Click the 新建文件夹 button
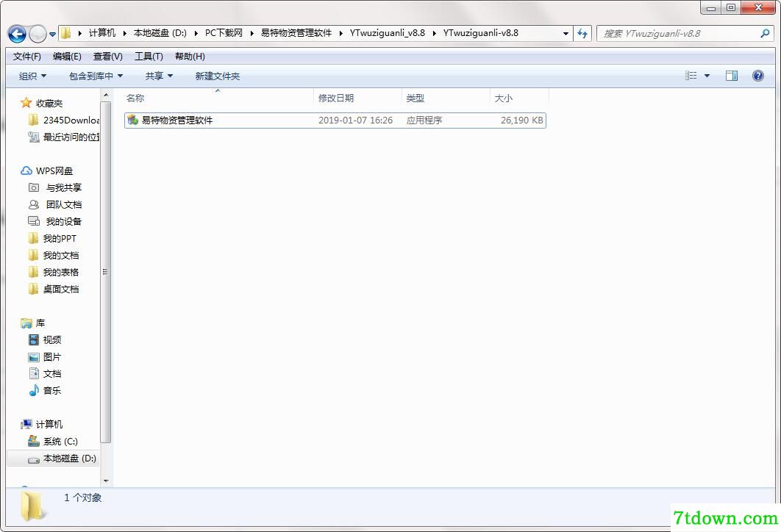The width and height of the screenshot is (781, 532). (x=218, y=76)
